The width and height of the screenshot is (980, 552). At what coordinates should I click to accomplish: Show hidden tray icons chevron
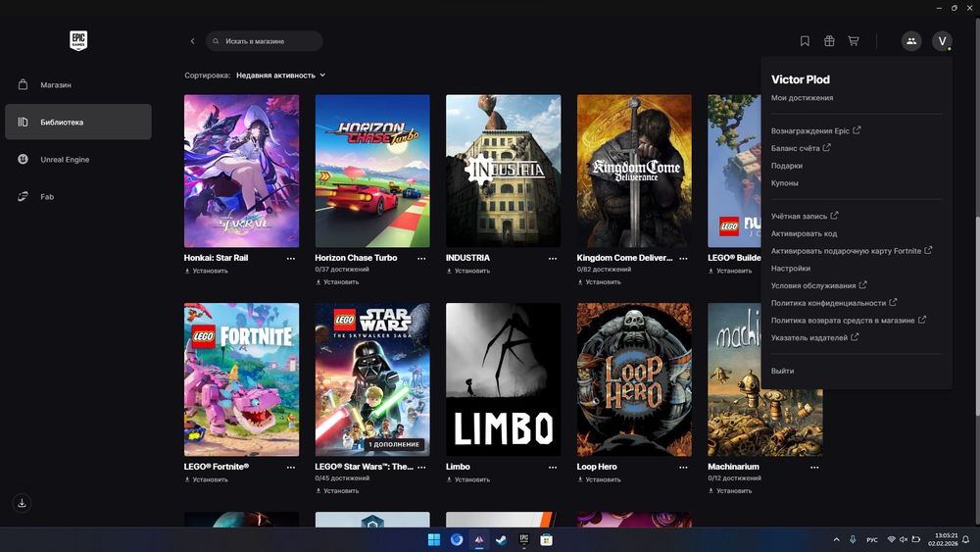(x=836, y=539)
